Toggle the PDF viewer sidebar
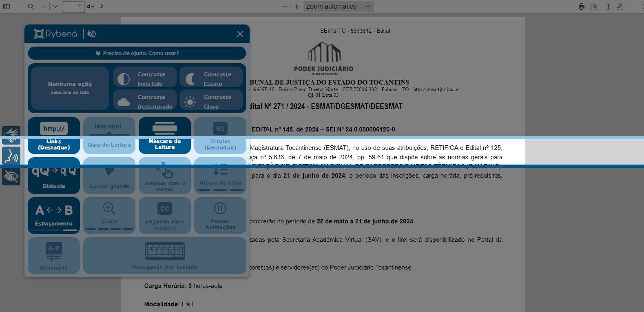Viewport: 644px width, 312px height. point(7,7)
